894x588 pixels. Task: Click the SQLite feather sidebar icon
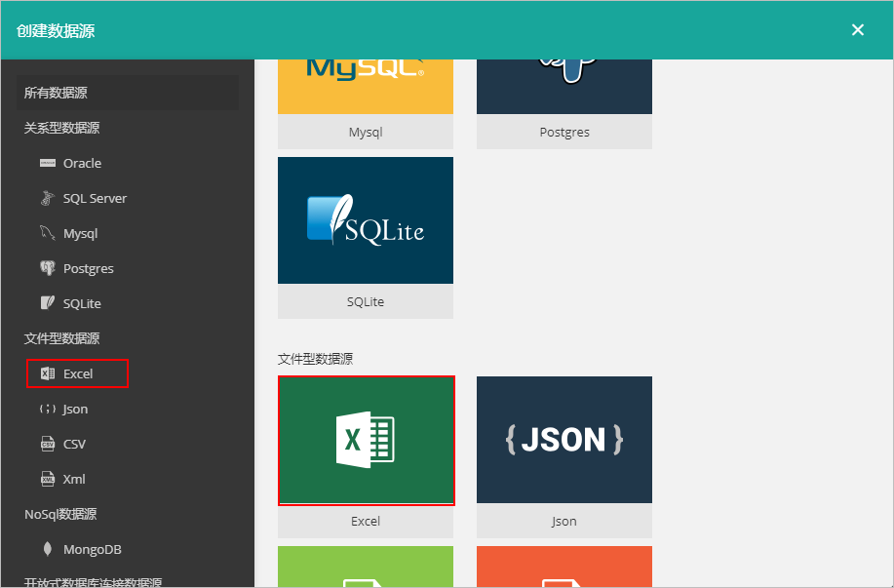[x=48, y=303]
